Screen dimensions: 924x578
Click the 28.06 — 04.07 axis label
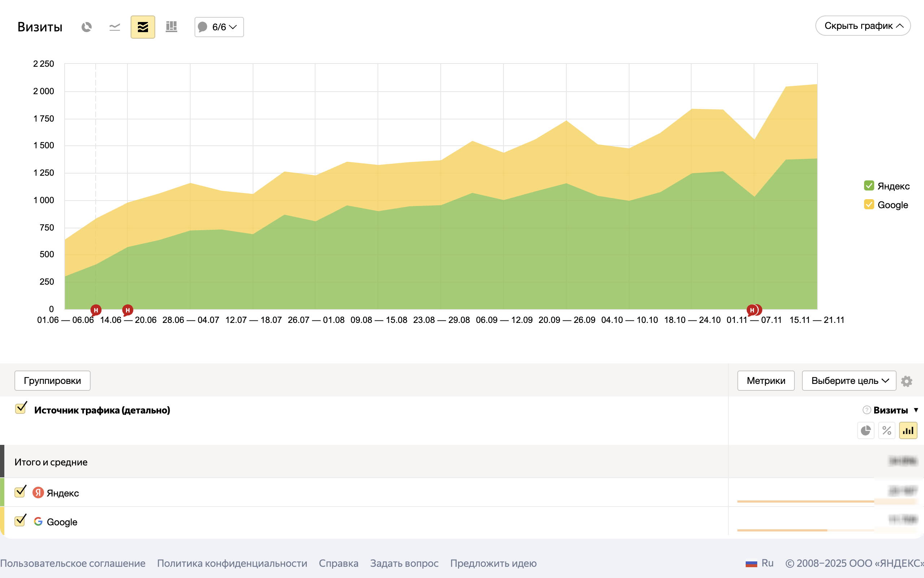click(x=191, y=320)
